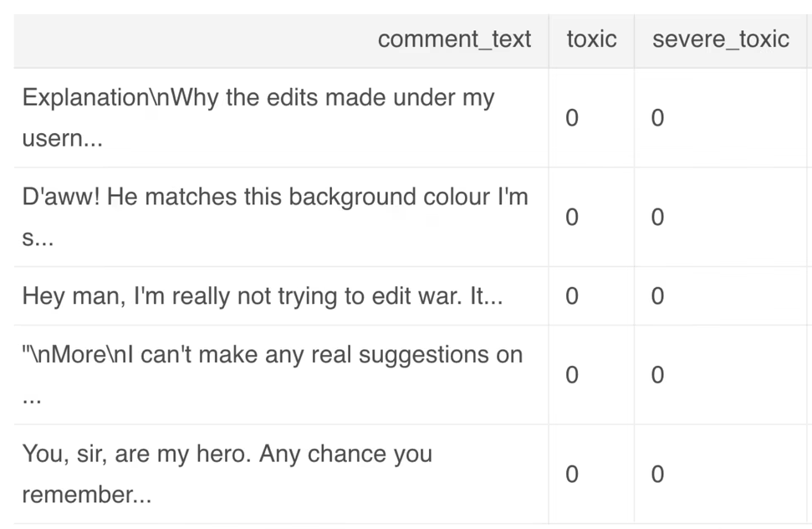Image resolution: width=812 pixels, height=529 pixels.
Task: Click the truncated word 'remember...' in last comment
Action: point(87,495)
